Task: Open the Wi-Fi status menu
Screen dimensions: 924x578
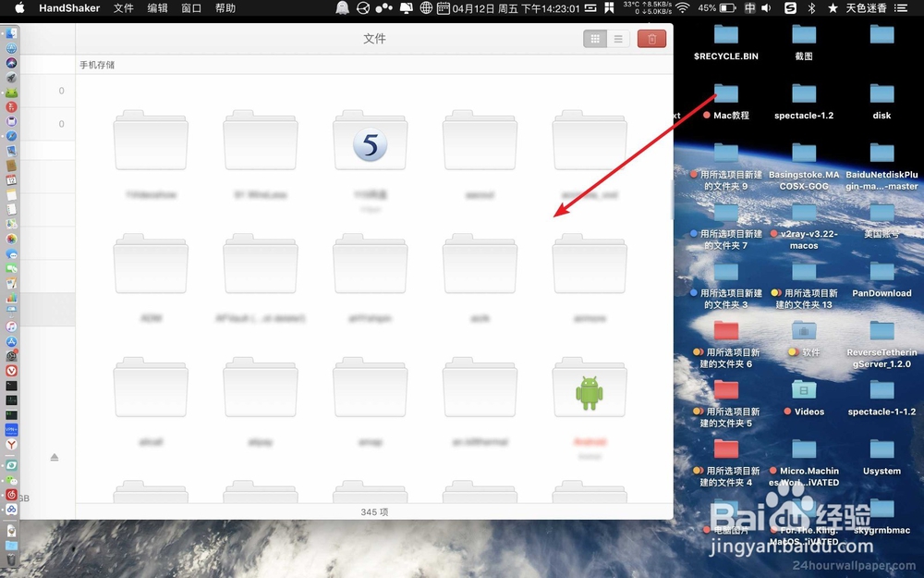Action: (x=683, y=8)
